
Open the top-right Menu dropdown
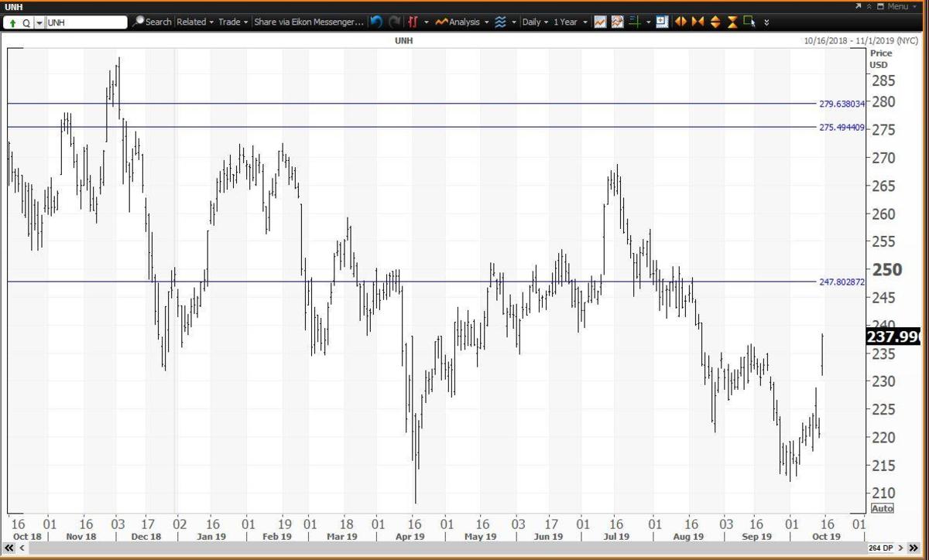point(903,6)
